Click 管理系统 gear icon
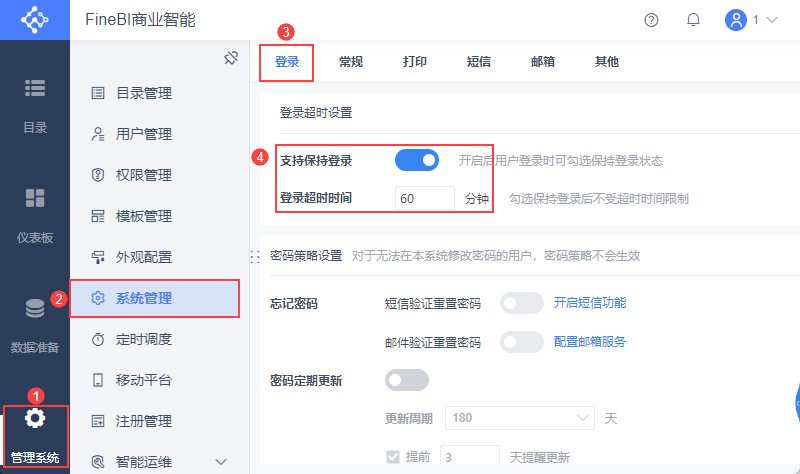Screen dimensions: 800x474 point(35,418)
